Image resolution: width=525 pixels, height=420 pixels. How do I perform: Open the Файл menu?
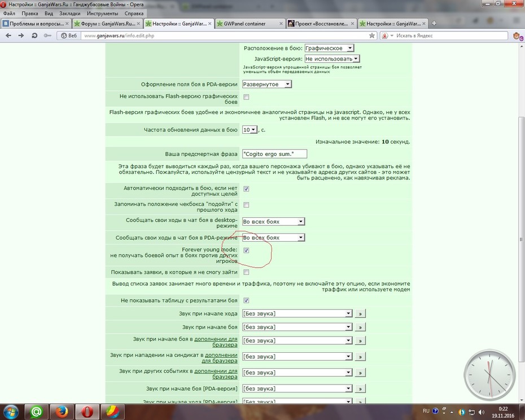9,14
